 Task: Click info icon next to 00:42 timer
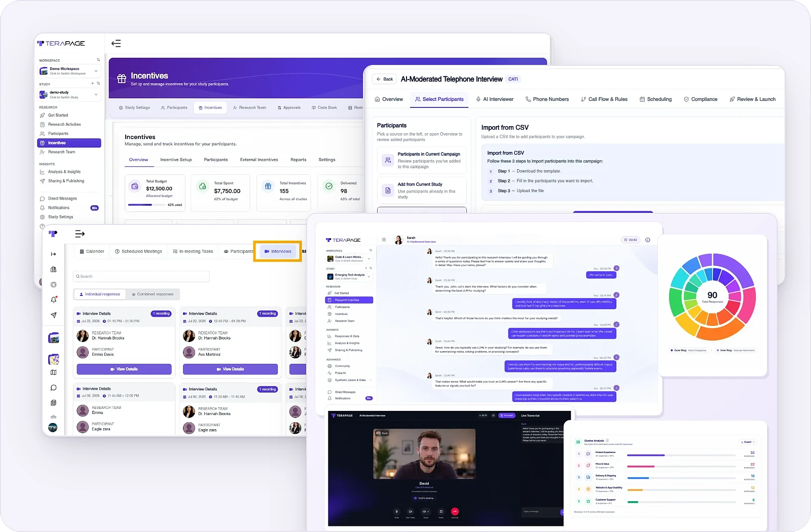(647, 240)
